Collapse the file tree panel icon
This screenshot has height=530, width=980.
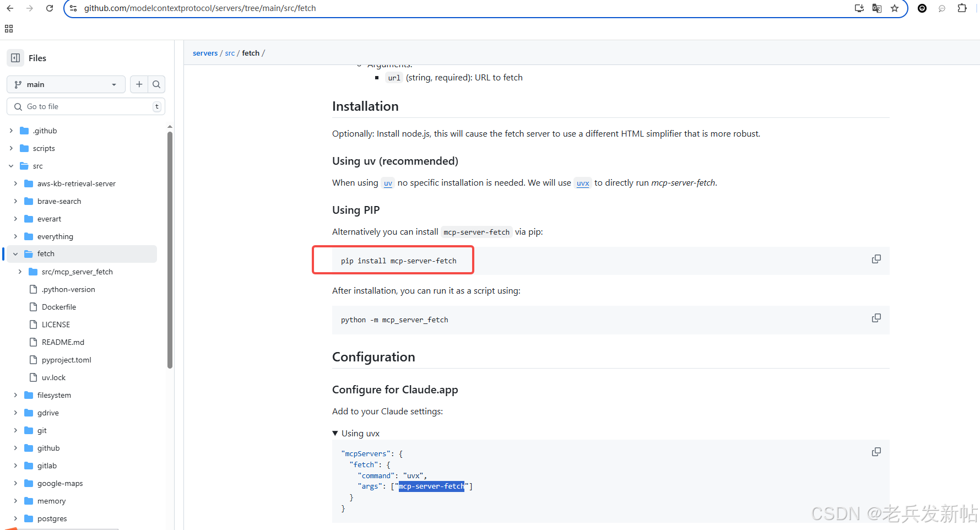coord(15,58)
